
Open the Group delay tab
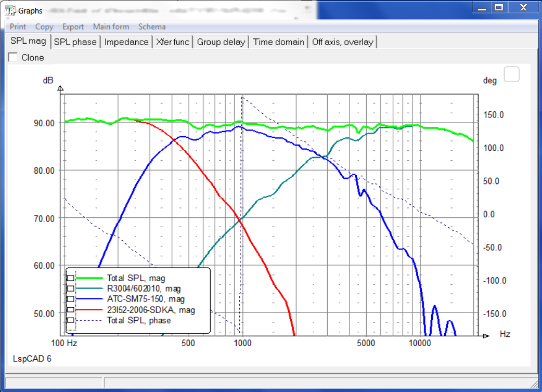(221, 42)
